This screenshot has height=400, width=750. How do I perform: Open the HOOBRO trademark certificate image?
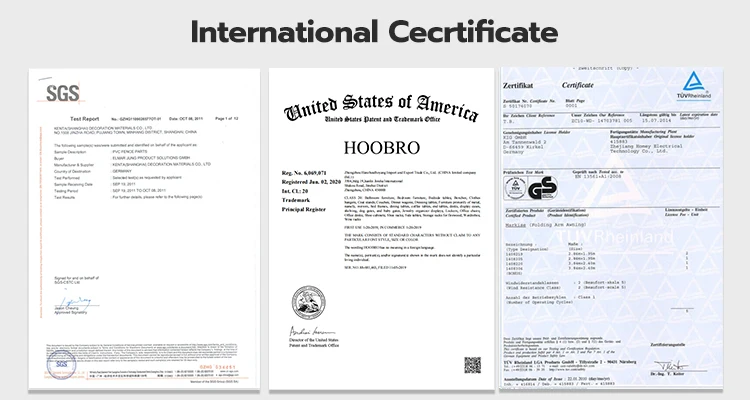click(x=381, y=229)
